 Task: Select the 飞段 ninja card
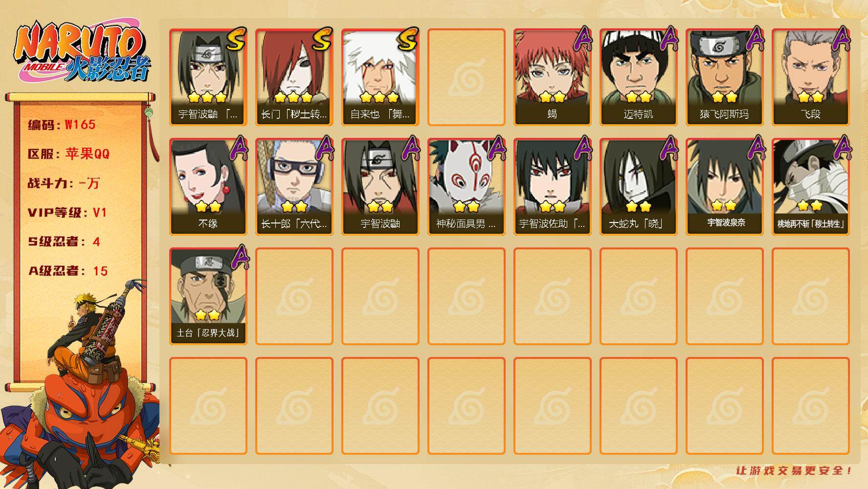click(x=811, y=77)
